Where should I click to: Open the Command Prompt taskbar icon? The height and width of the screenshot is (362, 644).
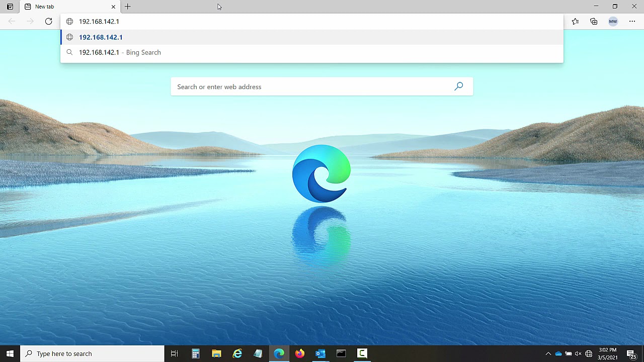click(x=341, y=353)
